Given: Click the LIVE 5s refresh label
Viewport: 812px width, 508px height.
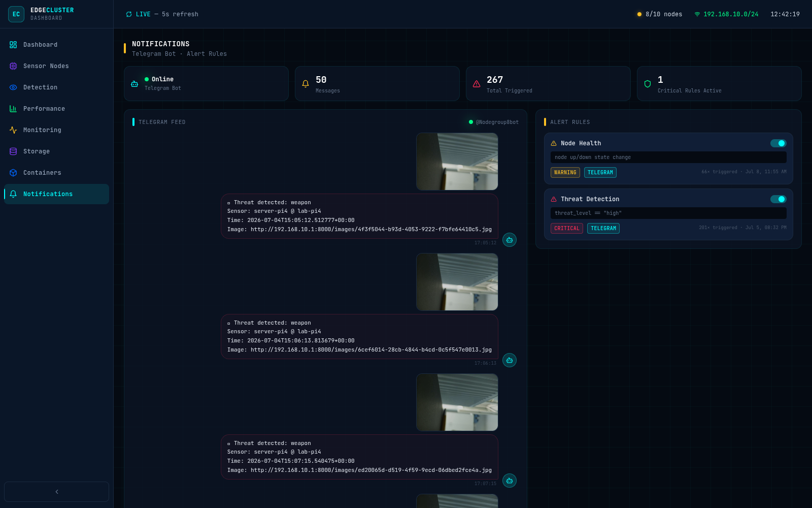Looking at the screenshot, I should 167,14.
